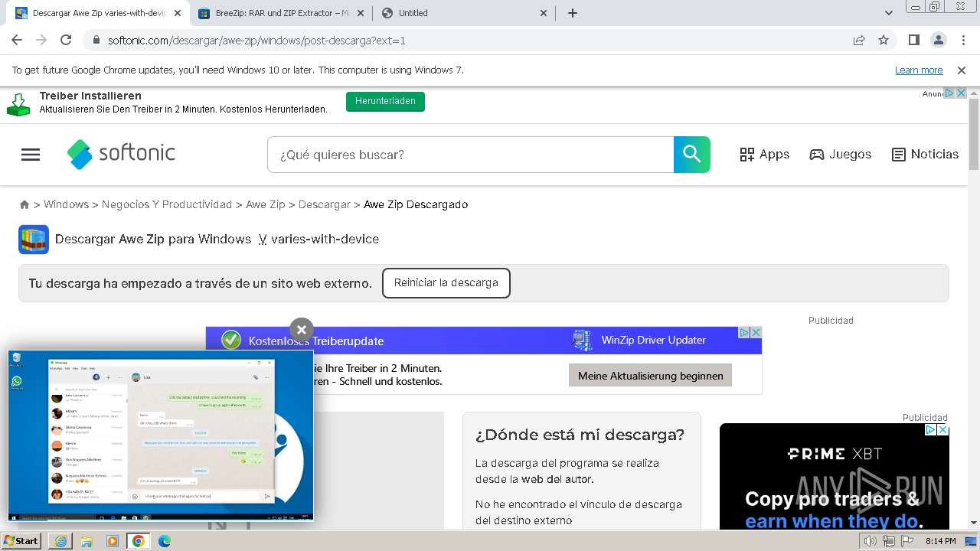Viewport: 980px width, 551px height.
Task: Open the Prime XBT advertisement
Action: click(834, 476)
